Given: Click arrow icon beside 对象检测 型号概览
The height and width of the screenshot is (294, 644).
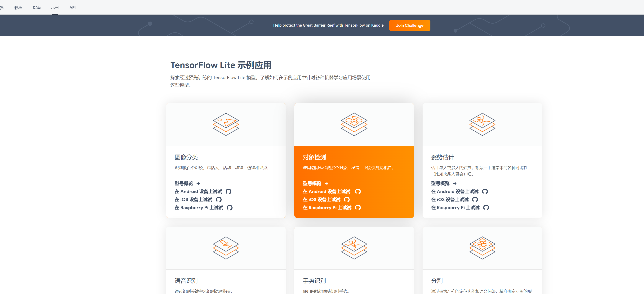Looking at the screenshot, I should point(326,183).
